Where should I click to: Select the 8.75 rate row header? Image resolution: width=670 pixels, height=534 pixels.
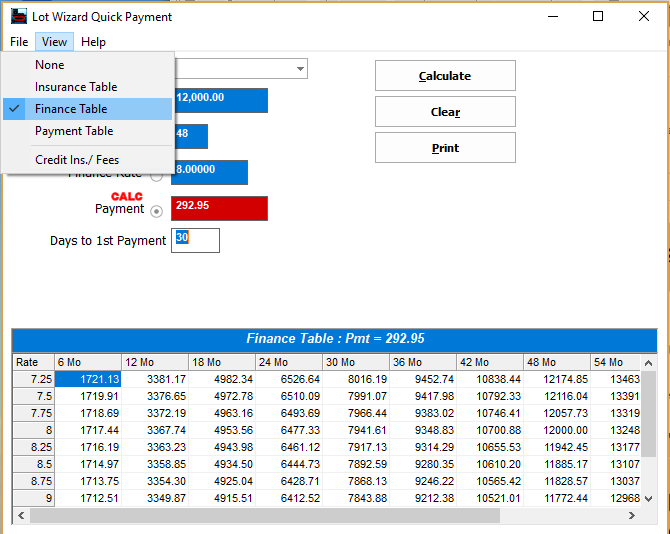(x=33, y=481)
